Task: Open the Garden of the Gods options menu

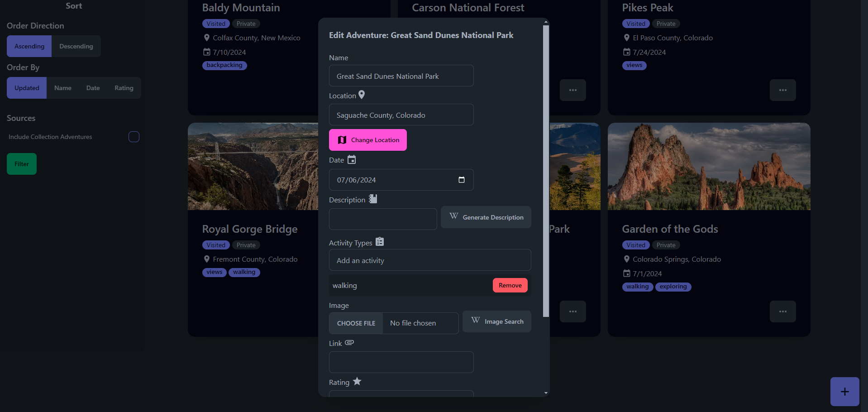Action: pyautogui.click(x=782, y=311)
